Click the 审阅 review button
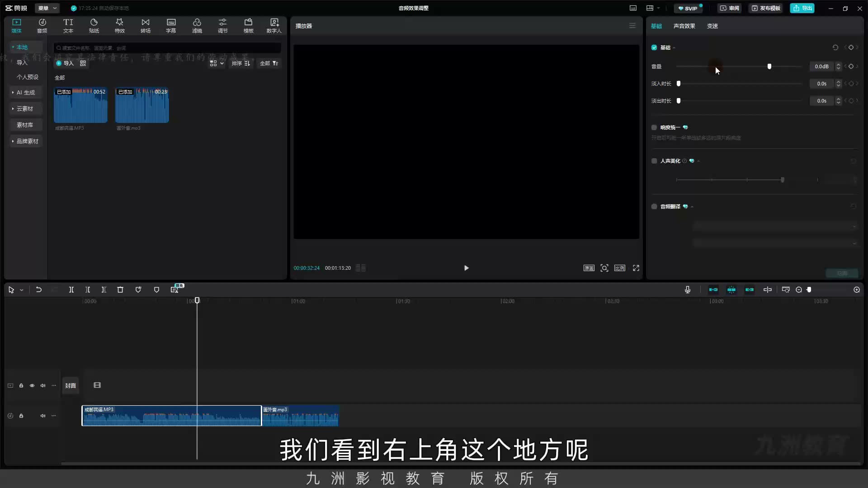Viewport: 868px width, 488px height. click(730, 8)
